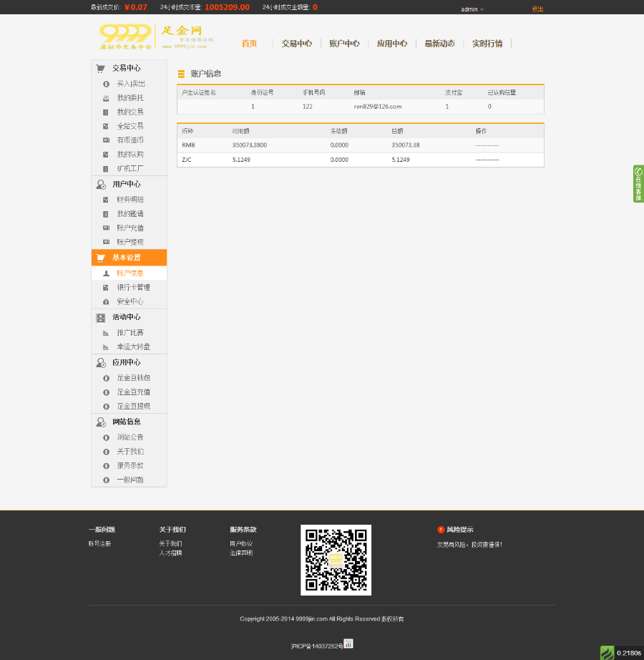Click the user icon beside sidebar 用户中心
The image size is (644, 660).
pyautogui.click(x=101, y=185)
